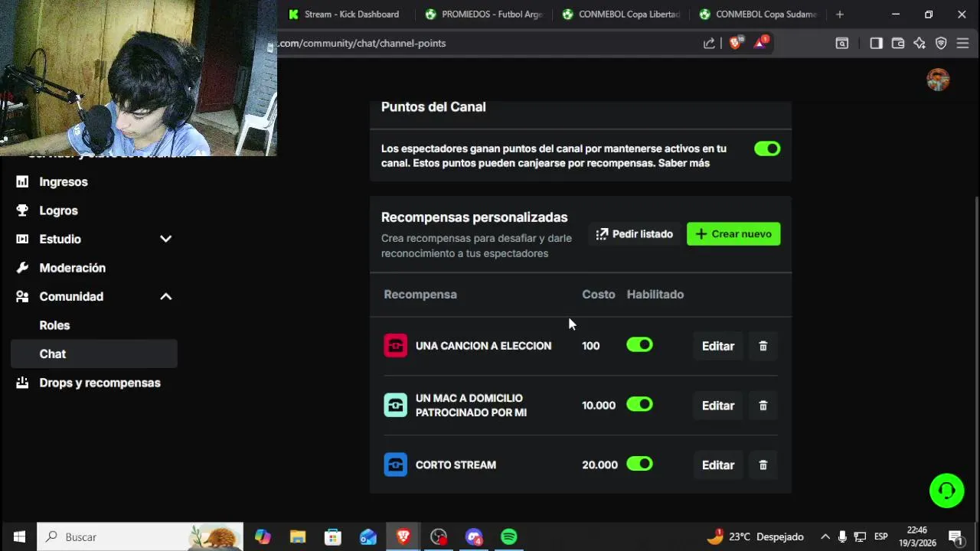Open the green support chat bubble

[x=946, y=491]
